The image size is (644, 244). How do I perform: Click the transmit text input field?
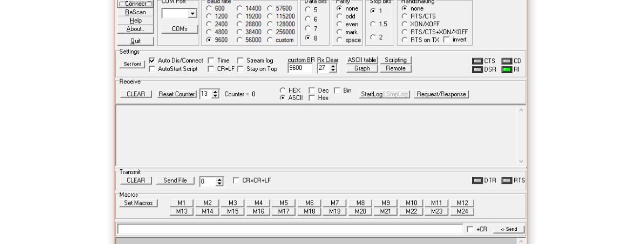(290, 229)
